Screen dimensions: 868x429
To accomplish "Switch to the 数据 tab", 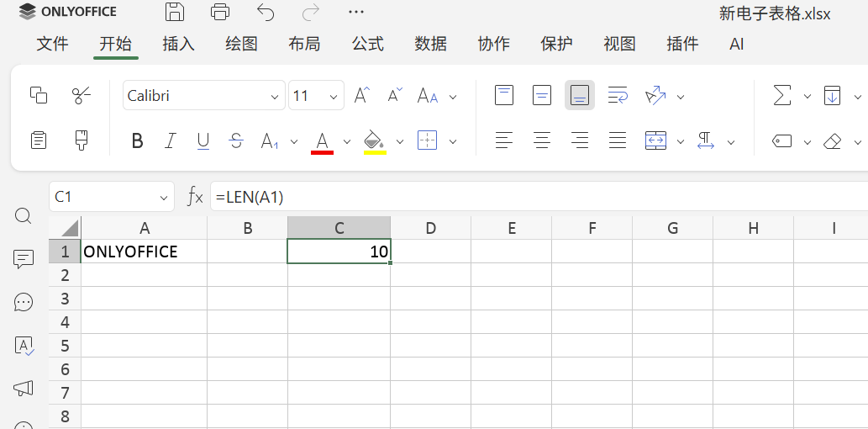I will click(x=431, y=44).
